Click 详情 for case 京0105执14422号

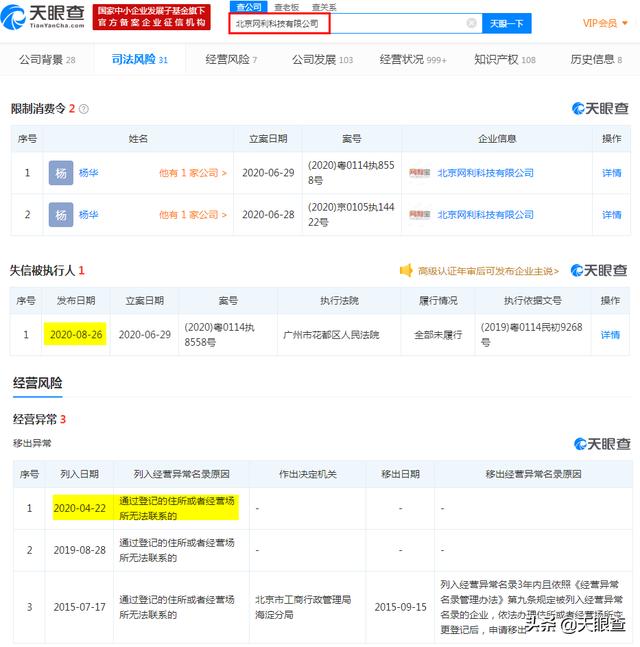[x=612, y=215]
